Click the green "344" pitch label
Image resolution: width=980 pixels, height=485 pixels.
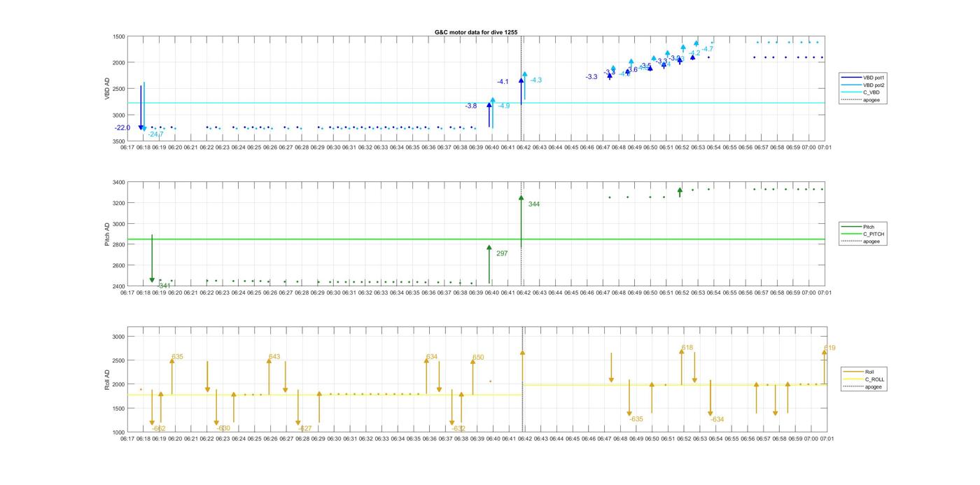pos(534,204)
